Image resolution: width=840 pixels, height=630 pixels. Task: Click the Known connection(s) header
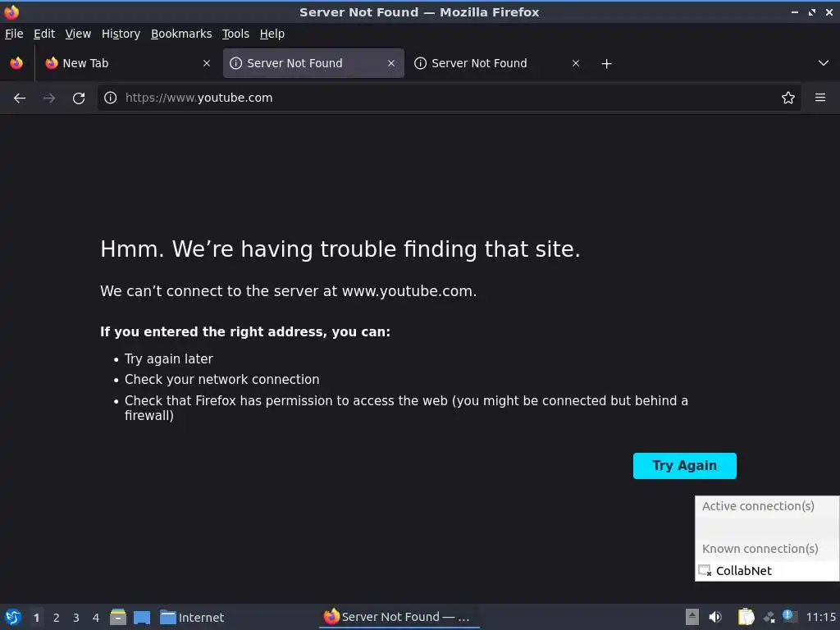(x=760, y=549)
